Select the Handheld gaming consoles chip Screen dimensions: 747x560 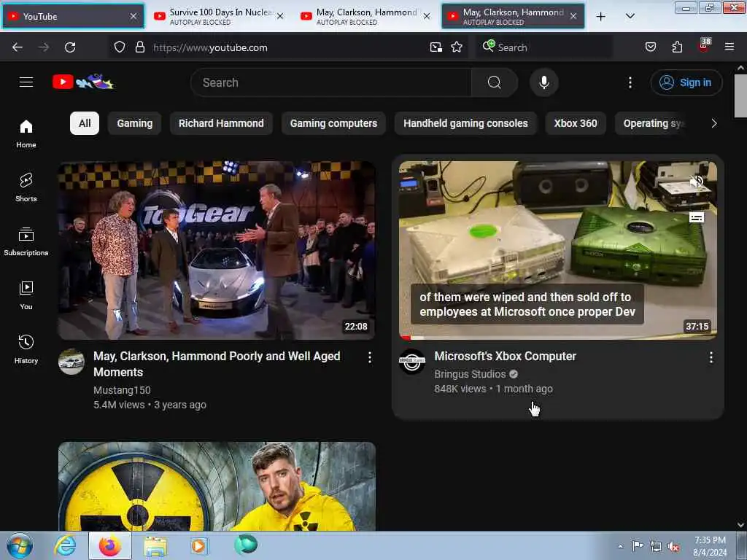[465, 123]
